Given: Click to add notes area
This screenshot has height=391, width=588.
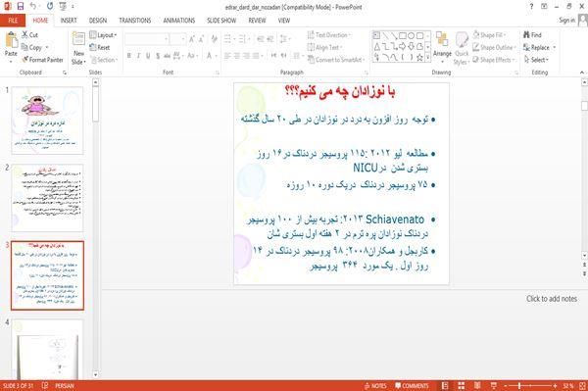Looking at the screenshot, I should click(x=551, y=299).
